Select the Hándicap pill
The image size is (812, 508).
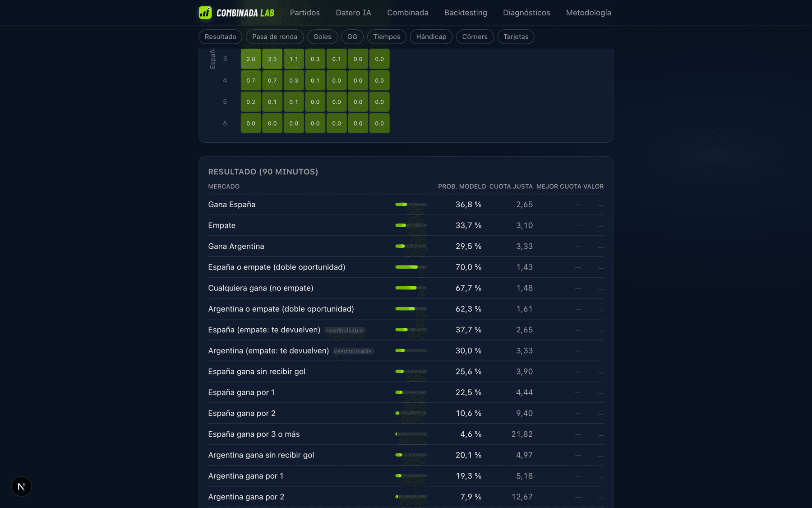(431, 37)
